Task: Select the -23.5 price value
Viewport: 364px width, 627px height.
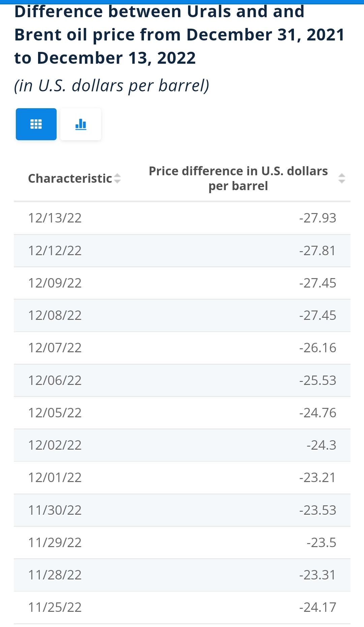Action: [321, 542]
